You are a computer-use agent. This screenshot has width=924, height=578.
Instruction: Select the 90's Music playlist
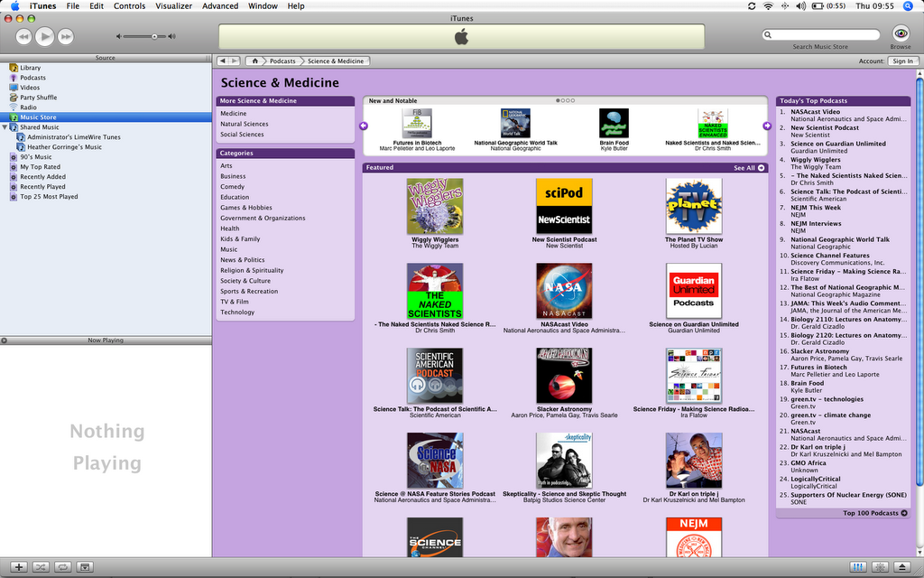(35, 157)
